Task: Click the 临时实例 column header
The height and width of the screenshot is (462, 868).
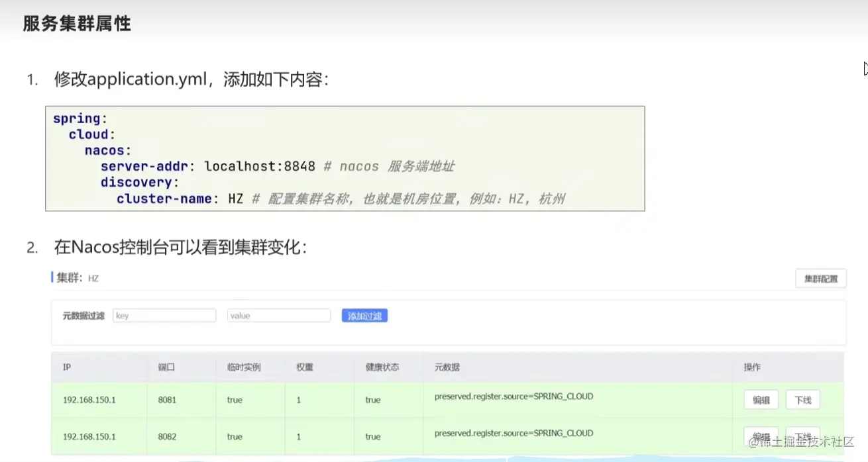Action: point(243,367)
